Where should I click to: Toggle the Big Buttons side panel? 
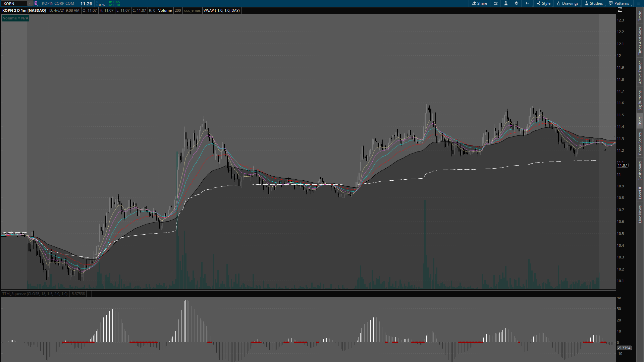pyautogui.click(x=640, y=100)
